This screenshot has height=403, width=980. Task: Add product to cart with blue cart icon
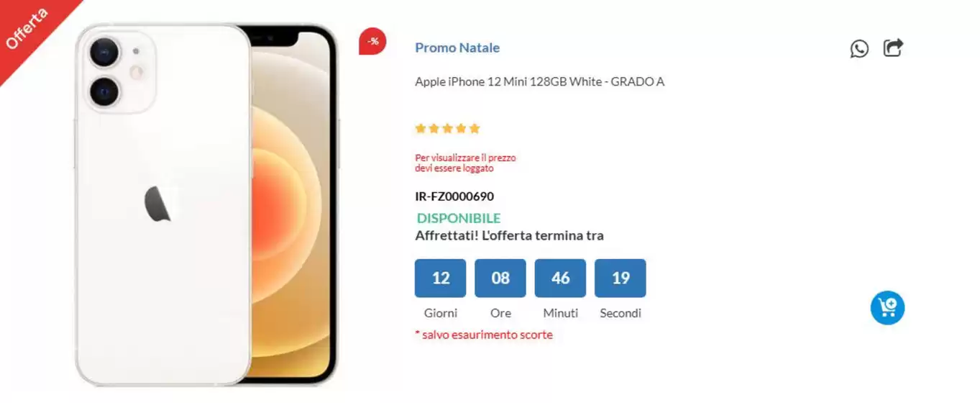coord(887,308)
